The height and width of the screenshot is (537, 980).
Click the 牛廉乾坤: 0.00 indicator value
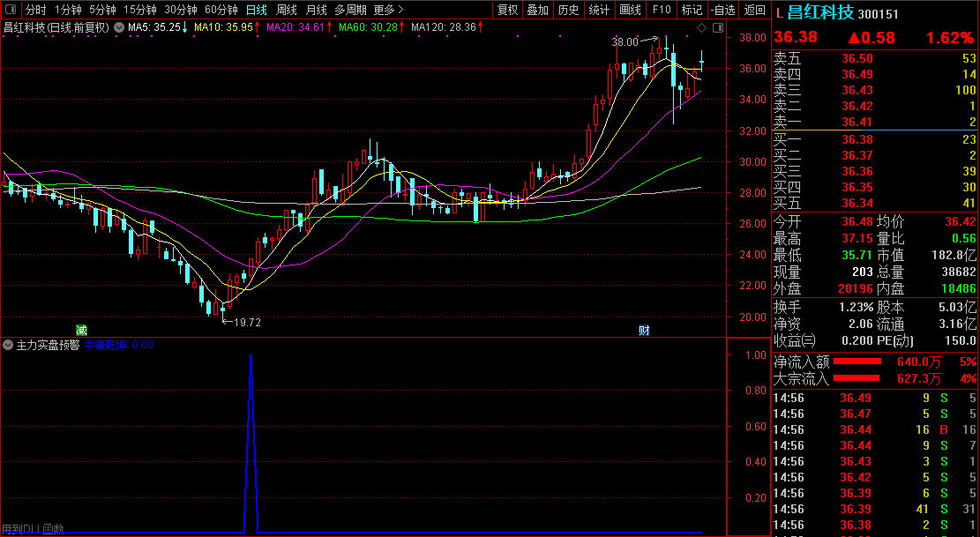point(119,345)
